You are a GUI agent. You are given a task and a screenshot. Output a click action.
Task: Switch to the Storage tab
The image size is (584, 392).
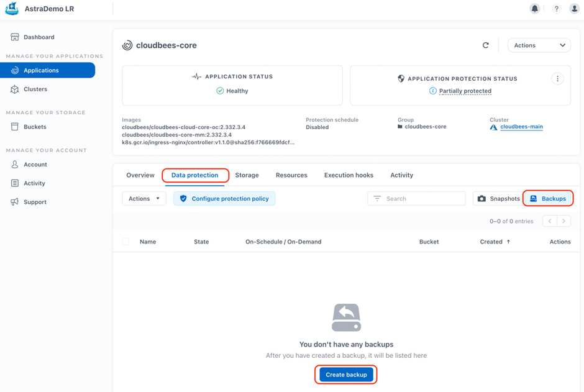[247, 175]
